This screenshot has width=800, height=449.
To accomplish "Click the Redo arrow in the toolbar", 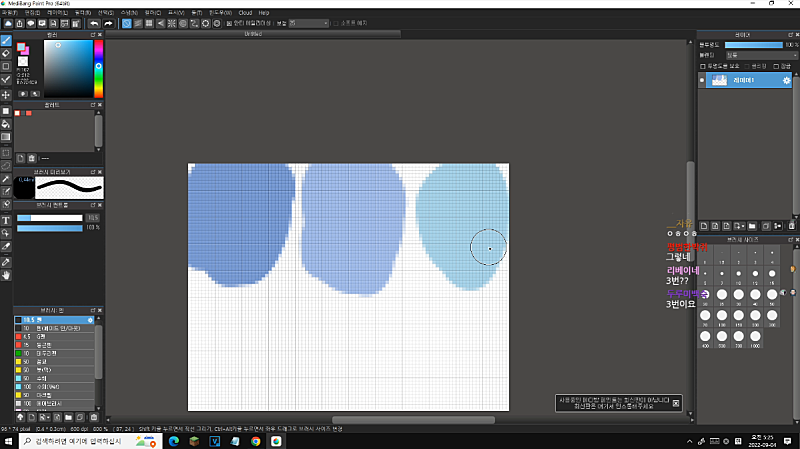I will (x=108, y=22).
